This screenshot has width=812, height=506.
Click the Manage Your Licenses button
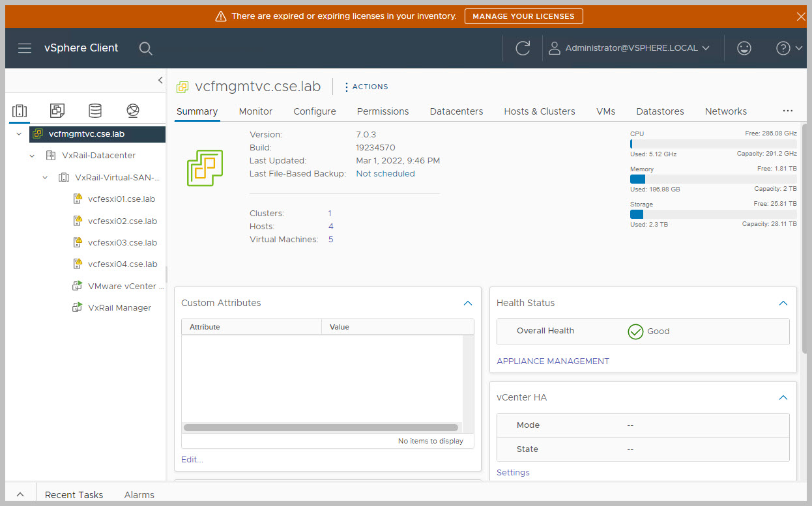click(523, 16)
